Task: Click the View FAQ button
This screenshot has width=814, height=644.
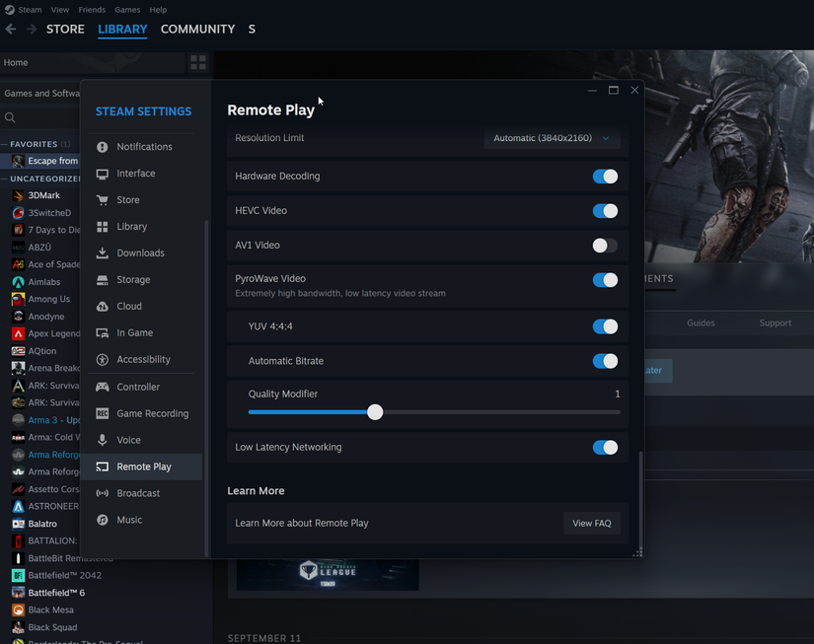Action: point(592,523)
